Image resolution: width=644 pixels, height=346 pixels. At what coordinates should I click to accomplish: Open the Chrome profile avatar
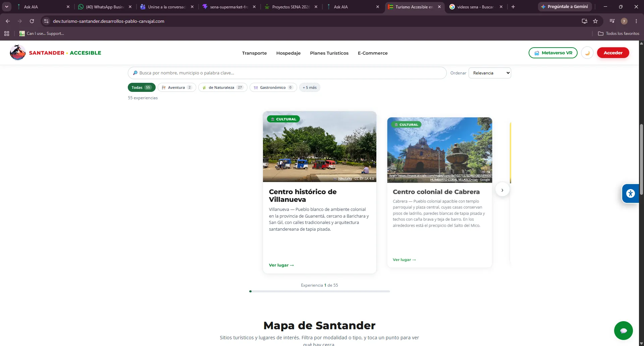(x=624, y=21)
